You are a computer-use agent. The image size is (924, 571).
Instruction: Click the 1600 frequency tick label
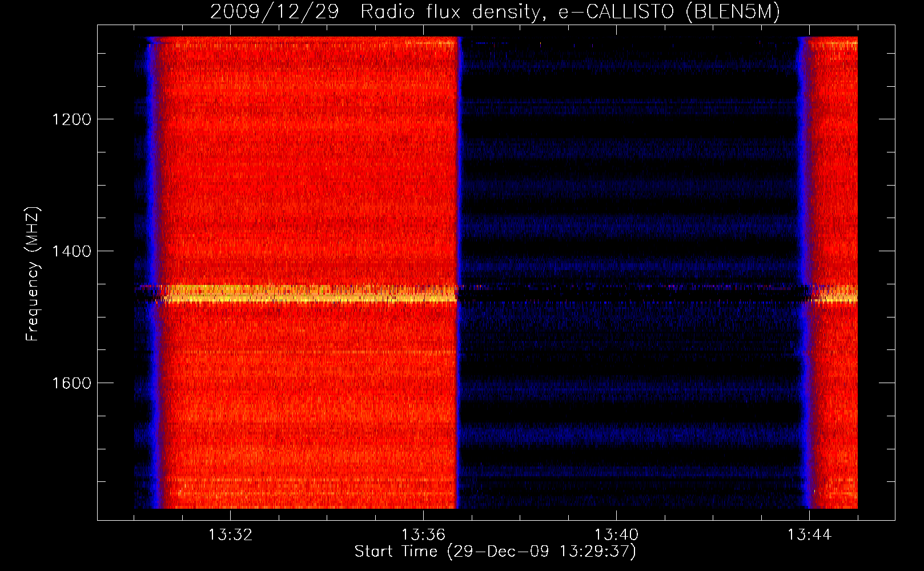pyautogui.click(x=71, y=383)
